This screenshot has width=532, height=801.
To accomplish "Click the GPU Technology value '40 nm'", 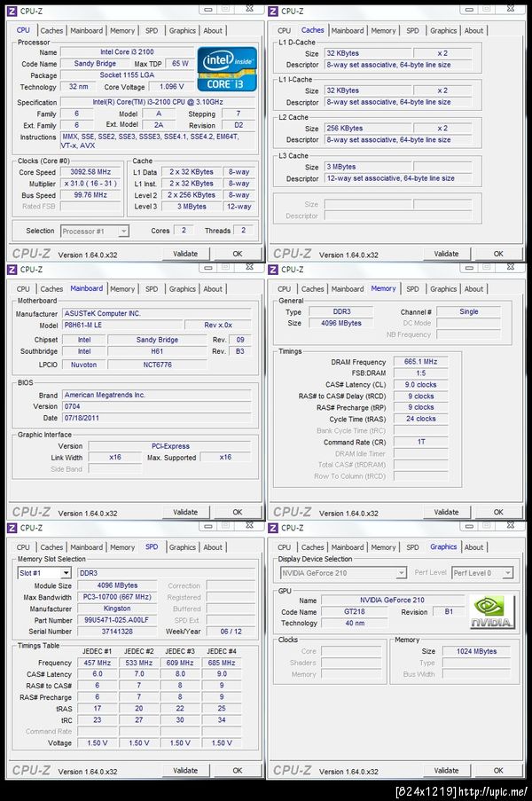I will (355, 624).
